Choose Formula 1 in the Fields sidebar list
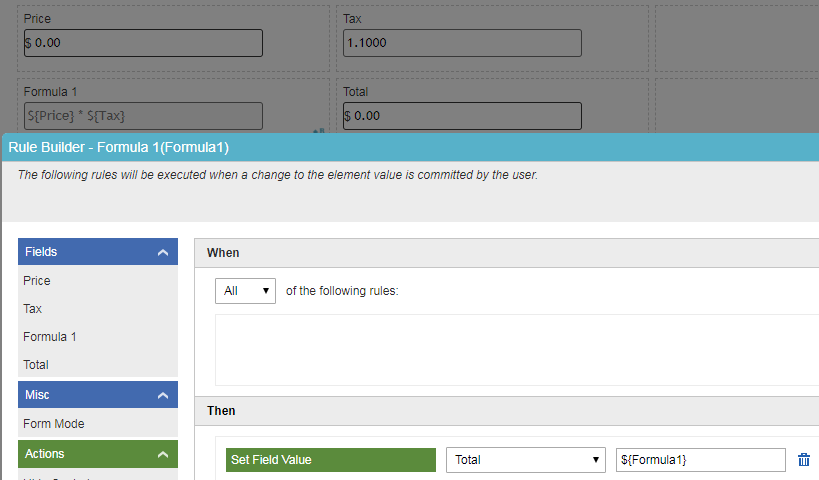 point(50,337)
